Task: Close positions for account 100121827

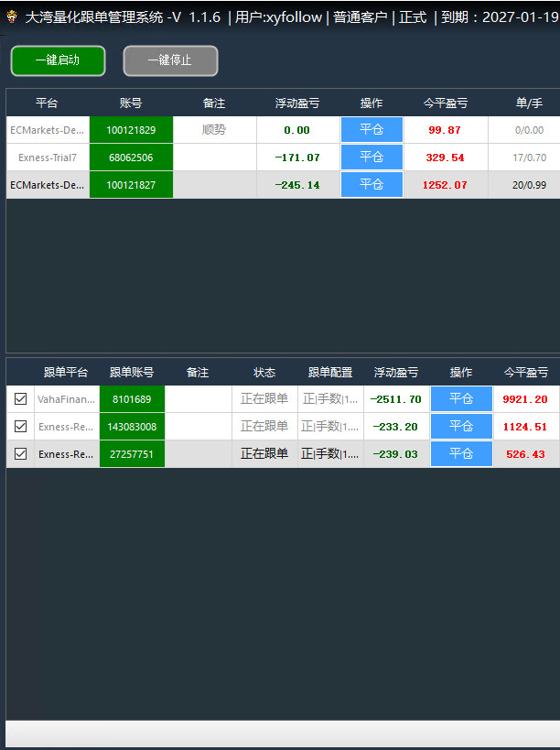Action: tap(372, 185)
